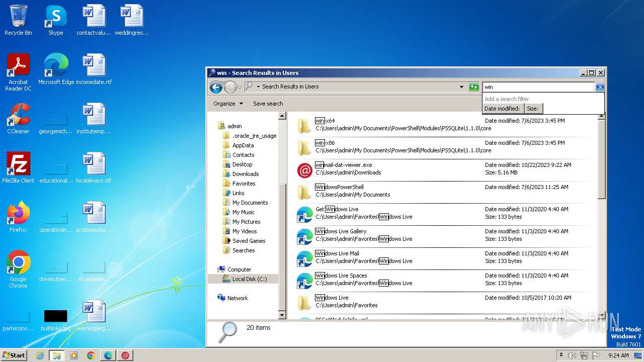The height and width of the screenshot is (362, 644).
Task: Select Windows Live Spaces shortcut result
Action: [443, 280]
